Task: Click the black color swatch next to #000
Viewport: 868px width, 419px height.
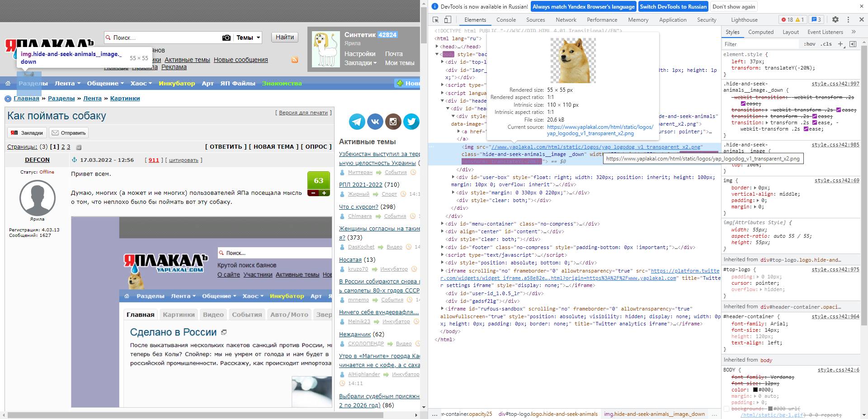Action: (x=755, y=390)
